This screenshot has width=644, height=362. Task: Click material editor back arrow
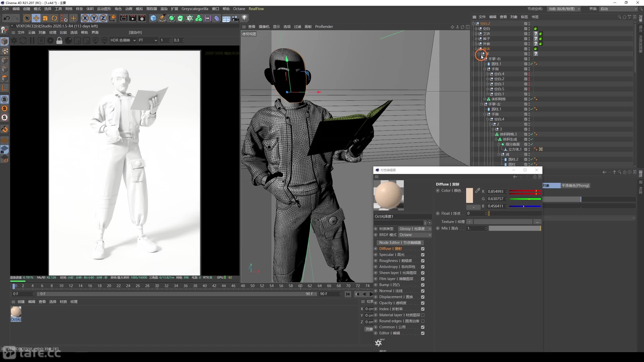coord(515,177)
